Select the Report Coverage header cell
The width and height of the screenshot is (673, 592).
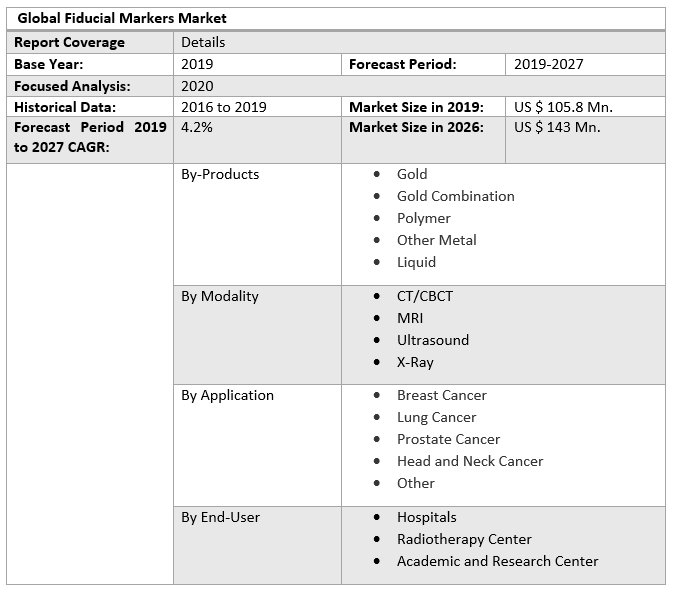(x=70, y=42)
